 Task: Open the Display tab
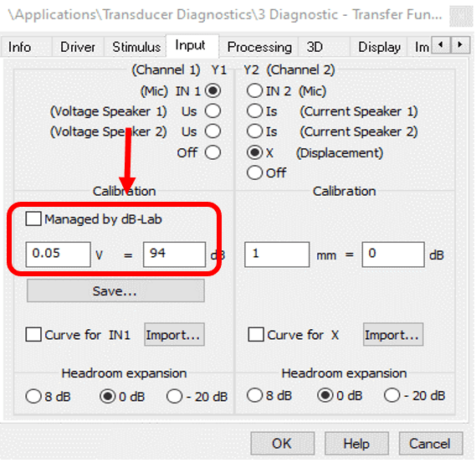coord(379,47)
